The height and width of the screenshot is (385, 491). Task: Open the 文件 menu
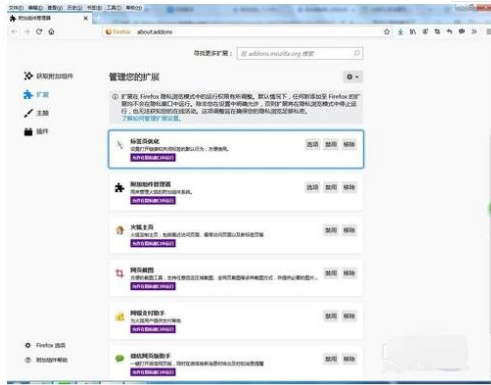click(x=16, y=7)
